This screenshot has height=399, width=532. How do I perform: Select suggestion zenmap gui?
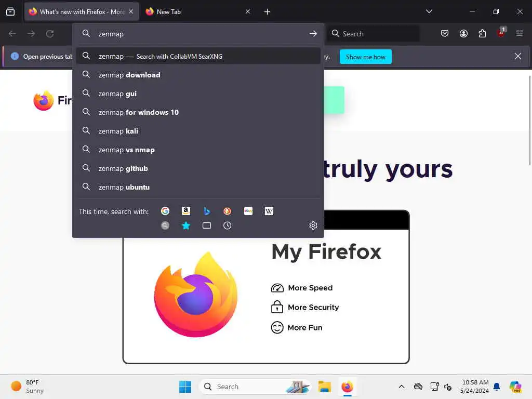click(x=198, y=94)
